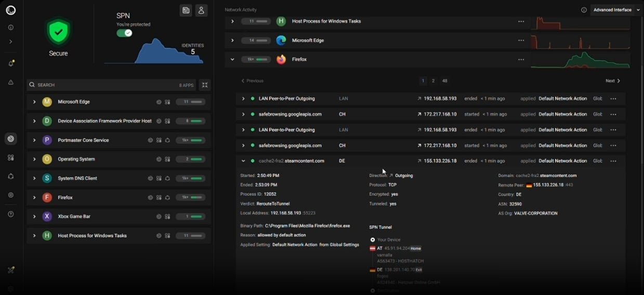Open three-dot menu on the steamcontent.com connection
644x295 pixels.
[613, 161]
